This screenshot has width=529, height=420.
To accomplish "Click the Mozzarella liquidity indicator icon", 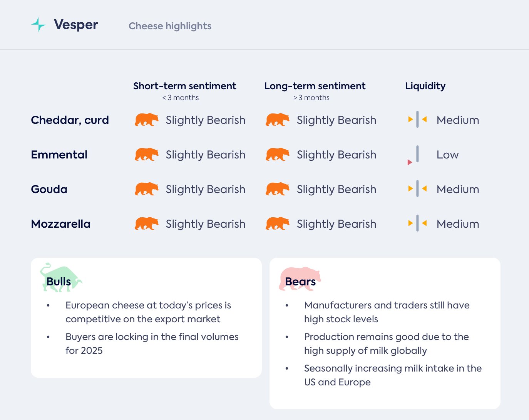I will click(417, 223).
